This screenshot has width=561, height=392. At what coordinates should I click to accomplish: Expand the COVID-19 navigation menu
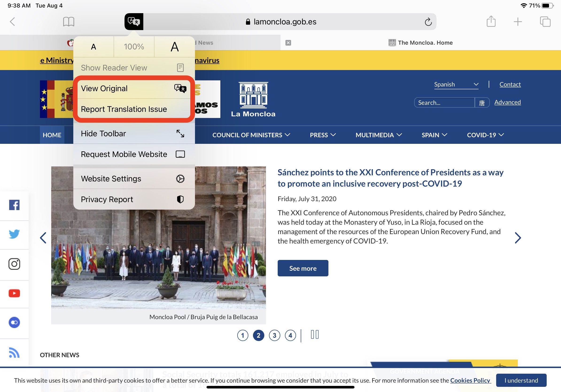(485, 135)
